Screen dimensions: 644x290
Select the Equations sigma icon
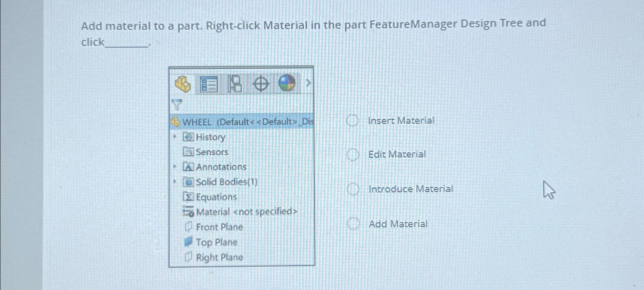pyautogui.click(x=188, y=197)
